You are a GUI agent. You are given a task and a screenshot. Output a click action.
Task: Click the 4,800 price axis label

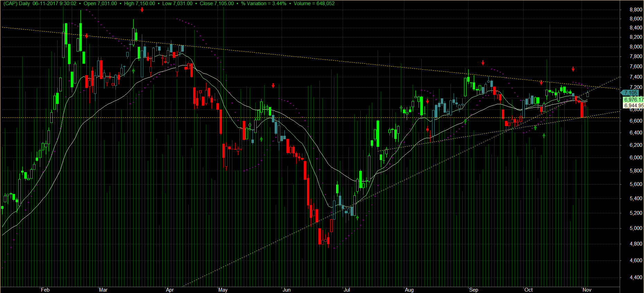tap(636, 244)
